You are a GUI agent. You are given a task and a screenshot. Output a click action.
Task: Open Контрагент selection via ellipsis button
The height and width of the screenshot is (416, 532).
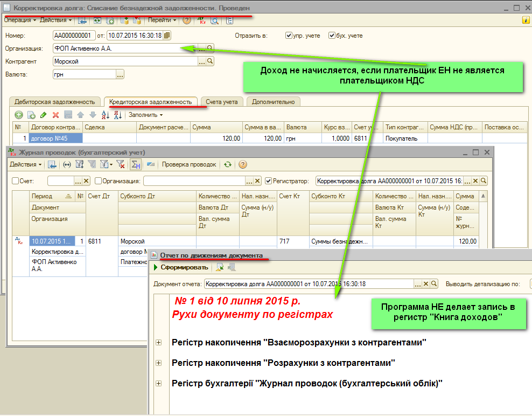point(202,61)
